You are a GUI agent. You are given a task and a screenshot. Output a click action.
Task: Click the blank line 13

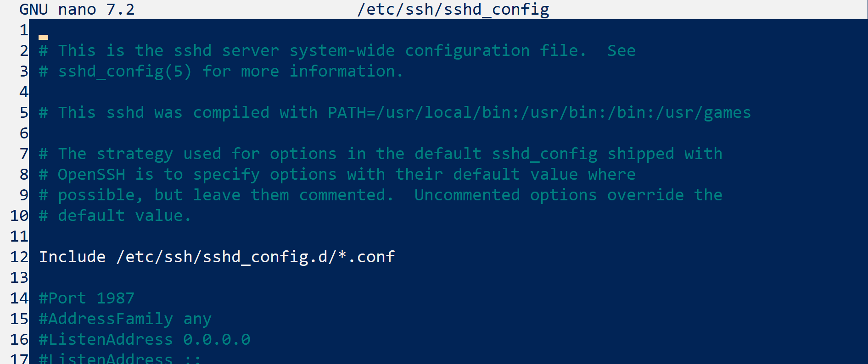[x=448, y=277]
